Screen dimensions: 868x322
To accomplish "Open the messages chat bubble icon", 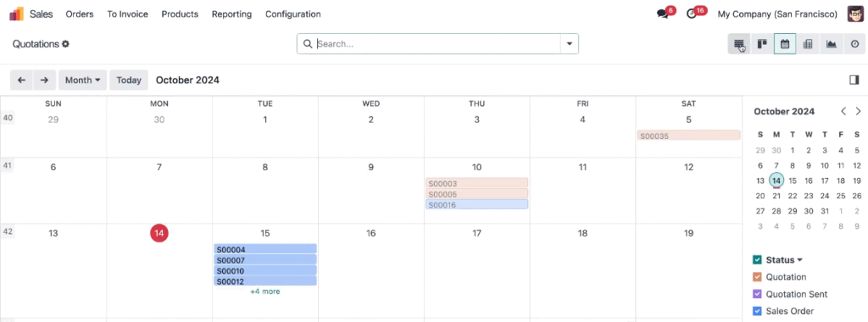I will coord(663,14).
